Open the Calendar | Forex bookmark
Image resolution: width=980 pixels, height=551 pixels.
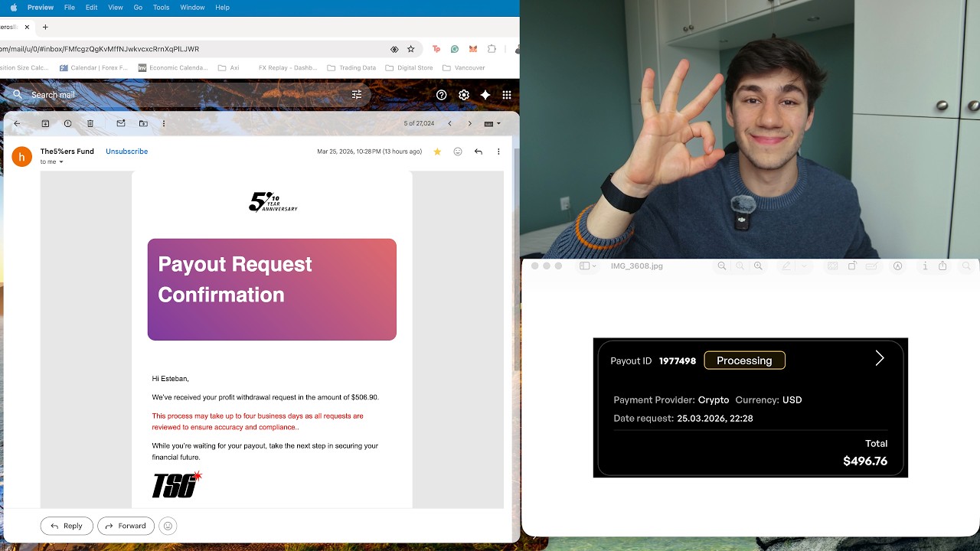click(x=93, y=67)
